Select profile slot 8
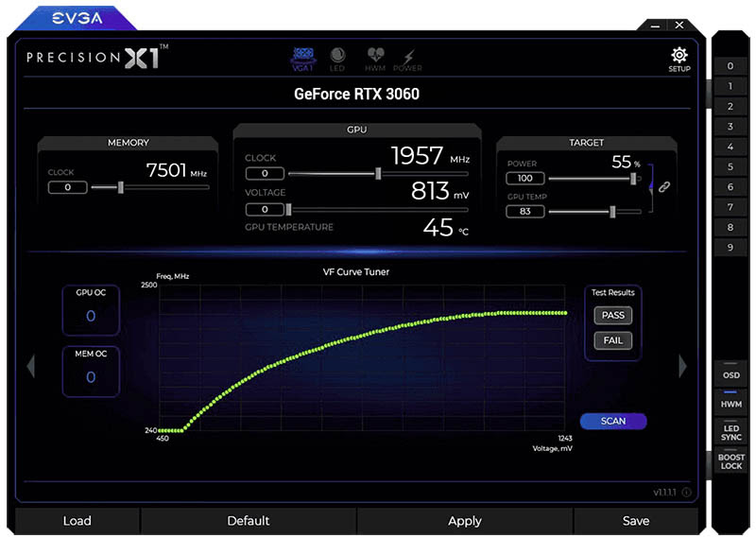 [x=730, y=227]
